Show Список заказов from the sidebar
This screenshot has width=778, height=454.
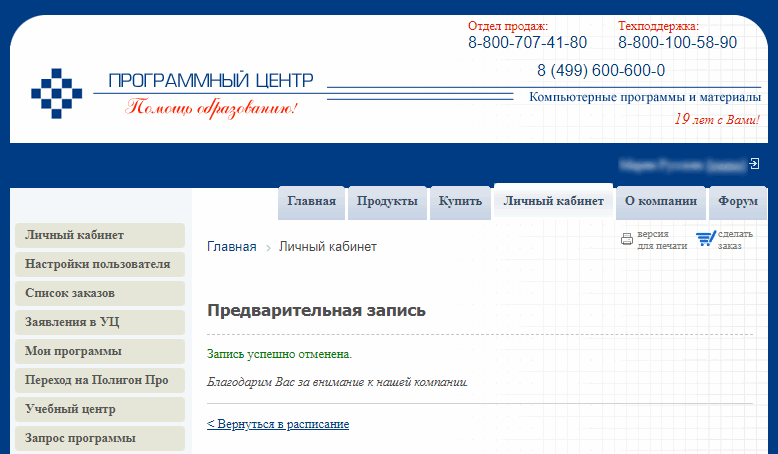(x=99, y=294)
